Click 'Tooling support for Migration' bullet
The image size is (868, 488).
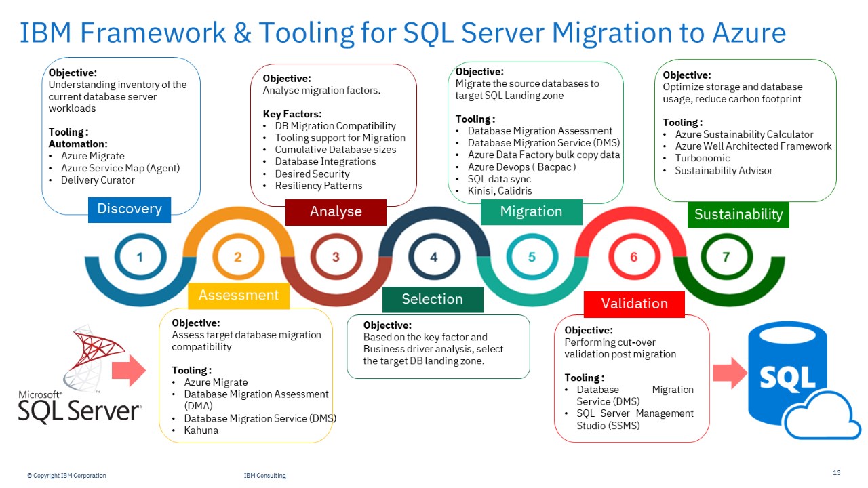point(340,138)
